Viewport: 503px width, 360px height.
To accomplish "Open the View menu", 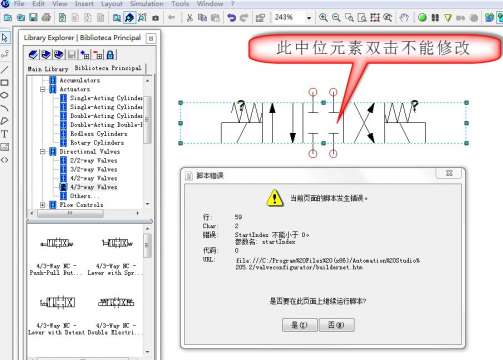I will pos(60,4).
